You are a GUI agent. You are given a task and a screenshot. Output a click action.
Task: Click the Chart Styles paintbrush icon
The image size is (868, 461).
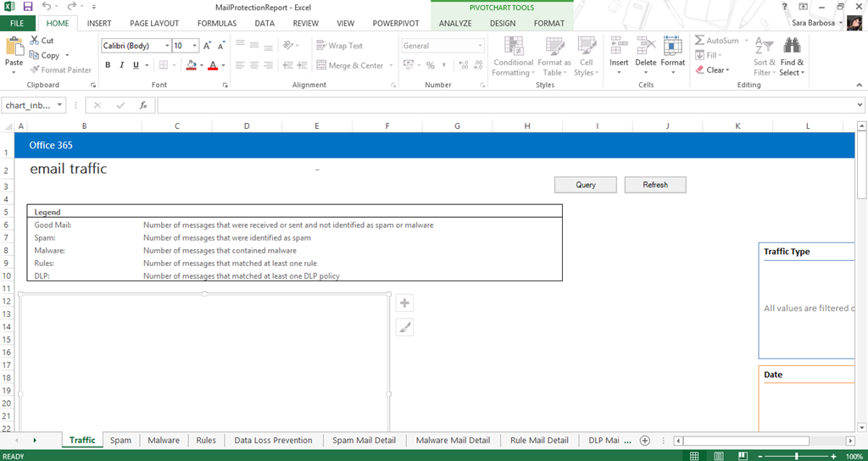404,327
